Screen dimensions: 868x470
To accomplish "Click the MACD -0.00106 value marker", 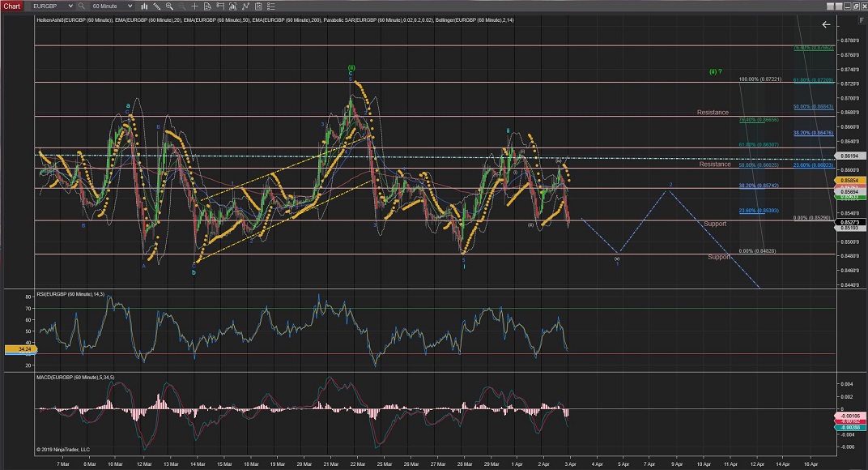I will [x=849, y=416].
